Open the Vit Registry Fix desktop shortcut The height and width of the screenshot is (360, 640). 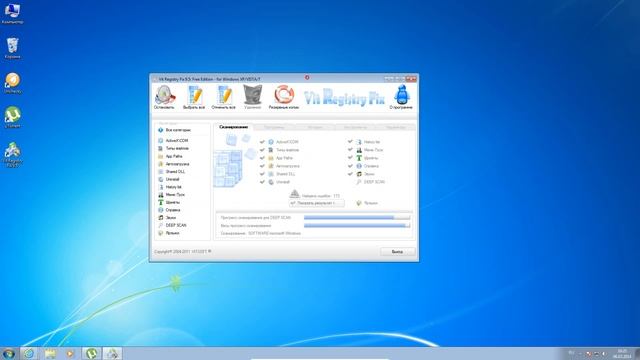coord(12,154)
